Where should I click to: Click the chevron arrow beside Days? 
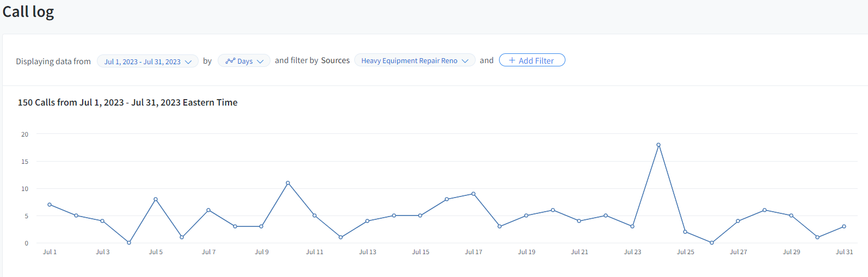260,61
